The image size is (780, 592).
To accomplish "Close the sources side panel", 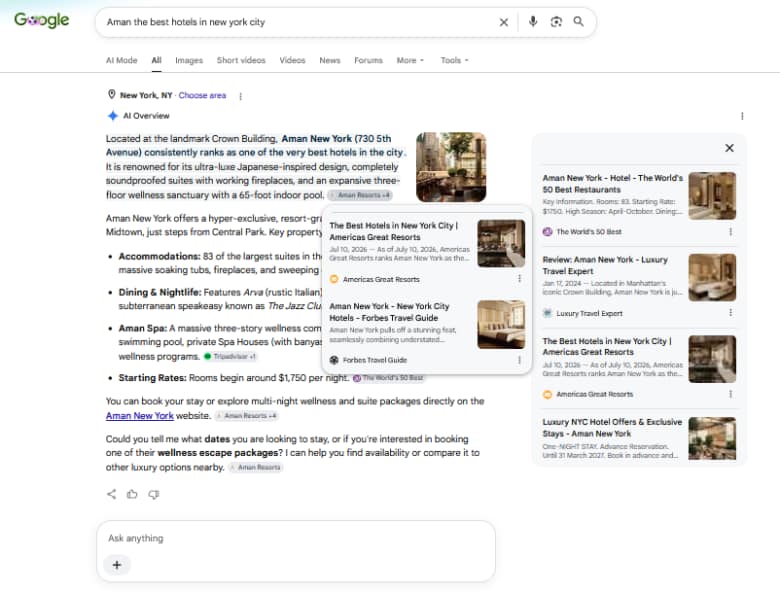I will click(729, 148).
